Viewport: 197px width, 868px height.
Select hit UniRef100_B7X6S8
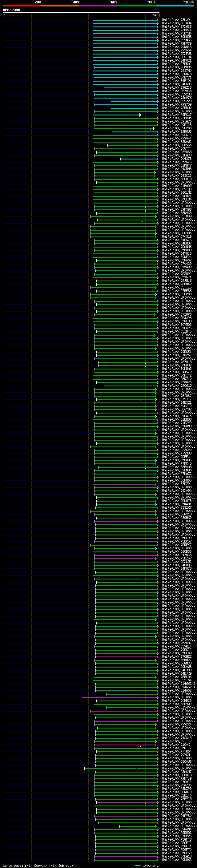[x=176, y=26]
